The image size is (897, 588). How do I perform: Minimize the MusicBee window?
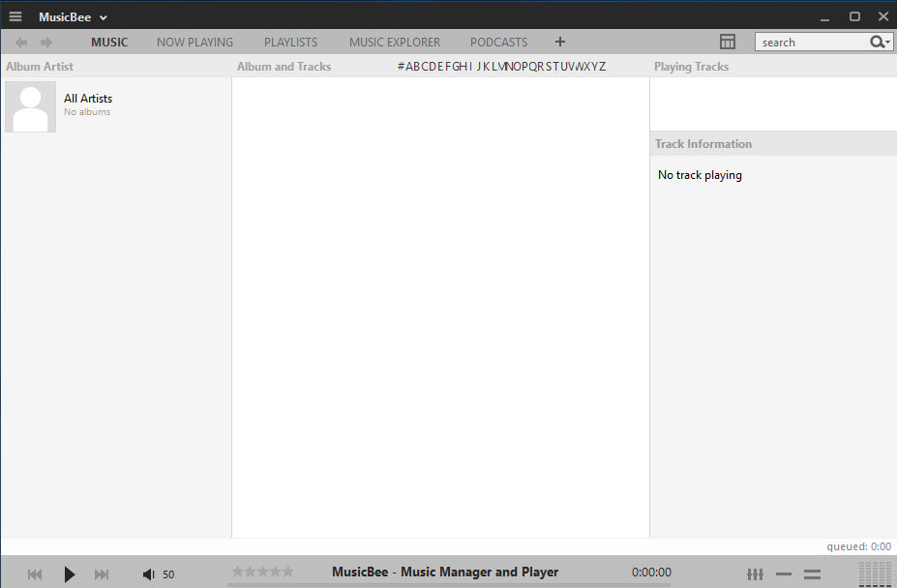coord(824,17)
